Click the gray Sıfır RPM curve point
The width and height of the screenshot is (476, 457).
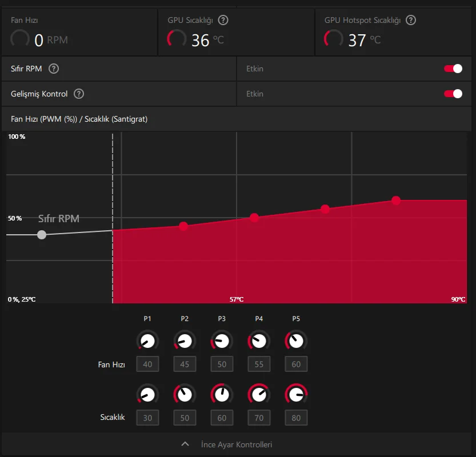(42, 235)
